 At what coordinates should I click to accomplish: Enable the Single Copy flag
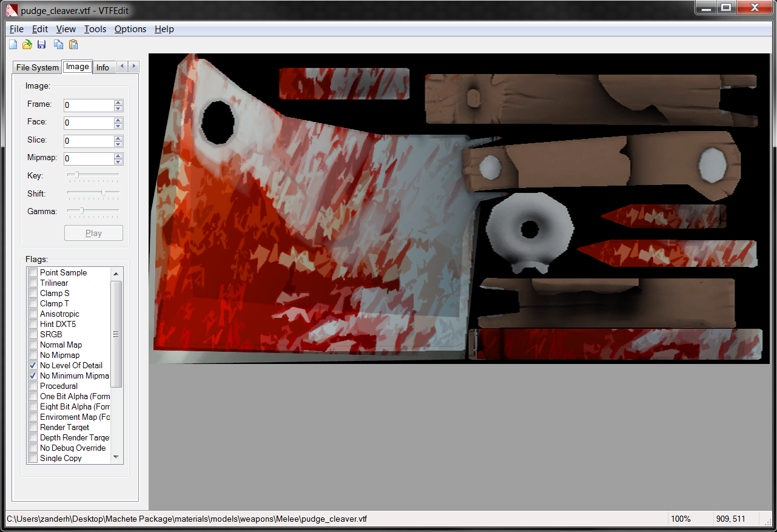[33, 459]
